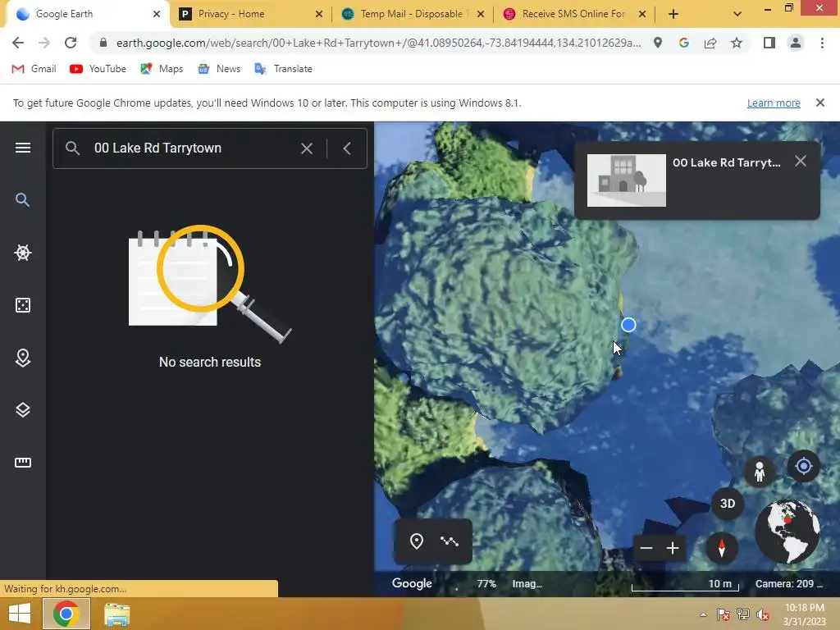Image resolution: width=840 pixels, height=630 pixels.
Task: Open Projects pin icon in sidebar
Action: (22, 358)
